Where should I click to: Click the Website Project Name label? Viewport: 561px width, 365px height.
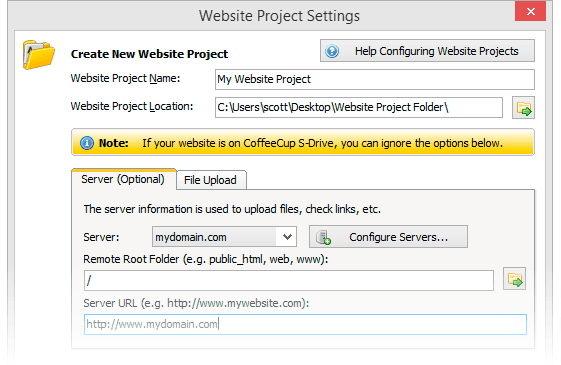point(125,78)
